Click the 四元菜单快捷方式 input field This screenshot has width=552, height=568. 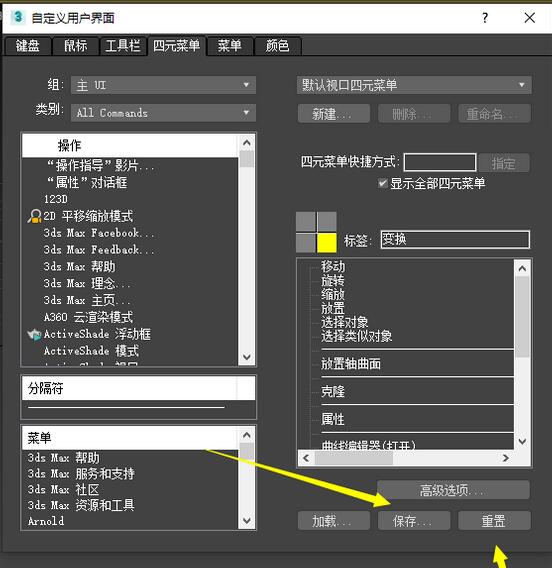pyautogui.click(x=440, y=162)
